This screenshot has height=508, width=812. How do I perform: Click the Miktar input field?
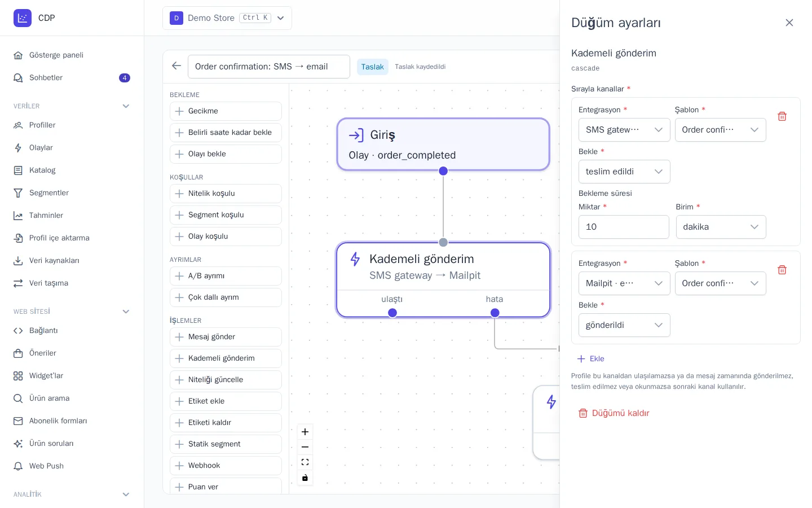[624, 227]
